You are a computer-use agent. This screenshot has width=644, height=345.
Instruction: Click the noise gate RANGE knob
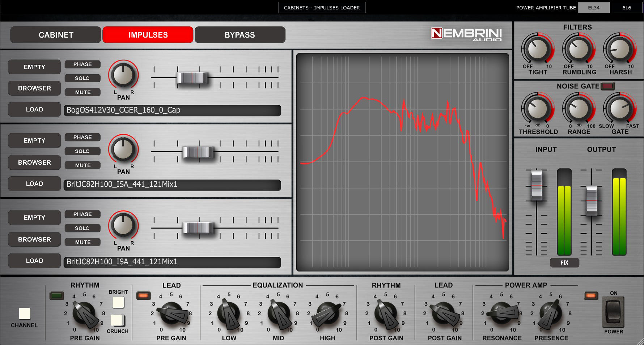(x=579, y=108)
